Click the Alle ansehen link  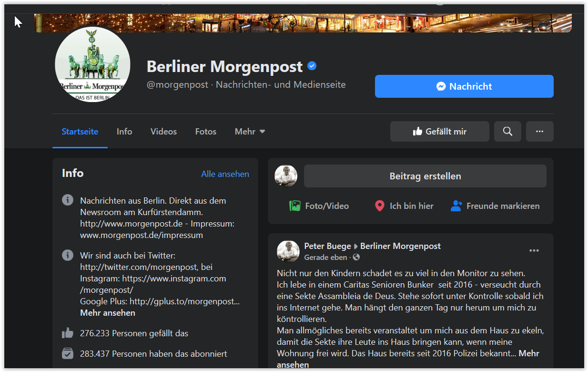pyautogui.click(x=225, y=174)
